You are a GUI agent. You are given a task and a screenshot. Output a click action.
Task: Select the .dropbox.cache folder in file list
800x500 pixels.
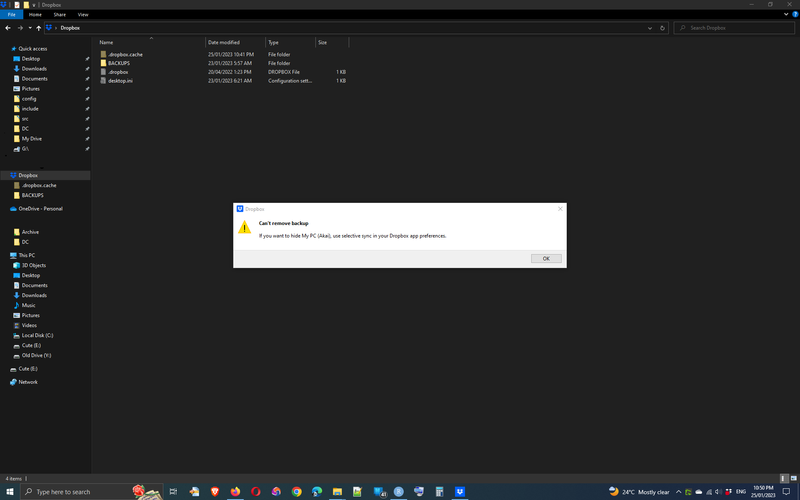coord(125,54)
